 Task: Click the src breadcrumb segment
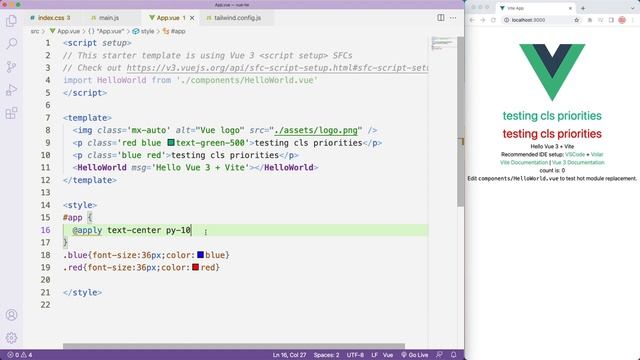(x=35, y=31)
